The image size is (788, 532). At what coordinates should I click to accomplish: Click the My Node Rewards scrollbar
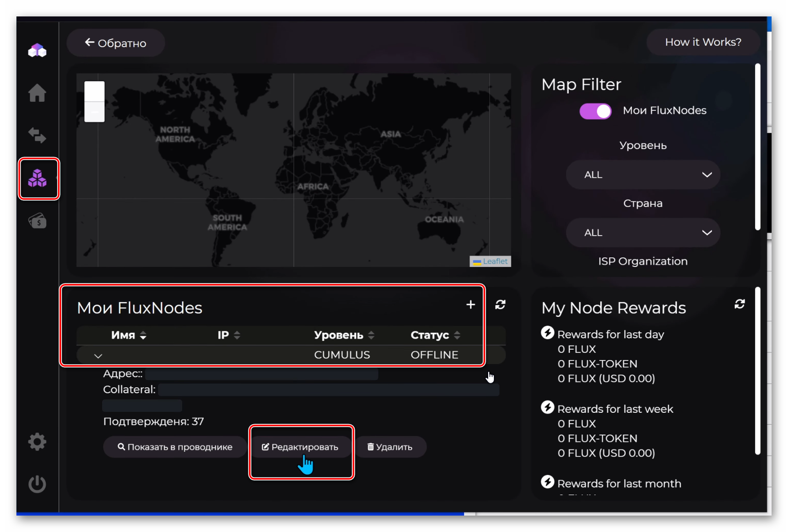tap(758, 371)
